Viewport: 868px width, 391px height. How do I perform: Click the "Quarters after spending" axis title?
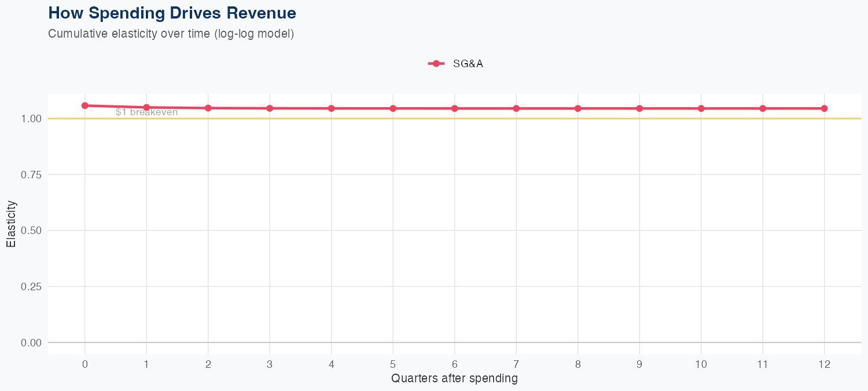click(x=454, y=379)
